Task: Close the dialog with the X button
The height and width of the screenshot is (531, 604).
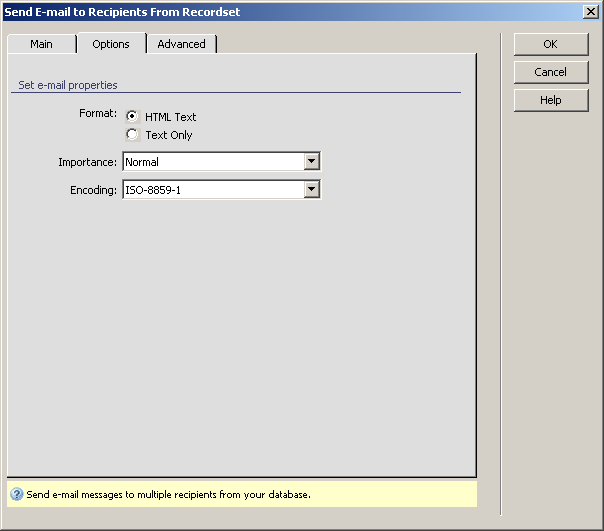Action: coord(590,11)
